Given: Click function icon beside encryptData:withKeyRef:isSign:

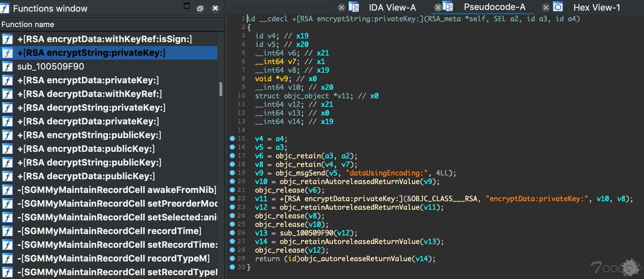Looking at the screenshot, I should pos(7,39).
